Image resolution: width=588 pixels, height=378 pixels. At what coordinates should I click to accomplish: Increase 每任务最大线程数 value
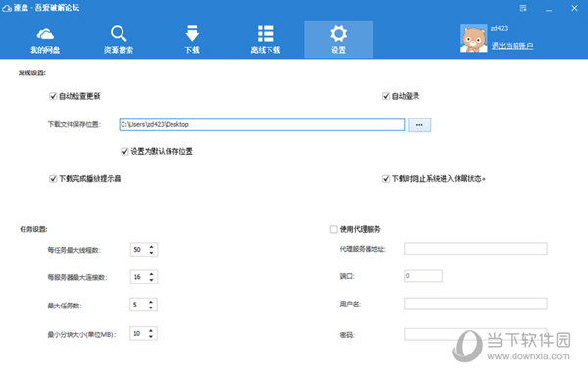click(151, 247)
